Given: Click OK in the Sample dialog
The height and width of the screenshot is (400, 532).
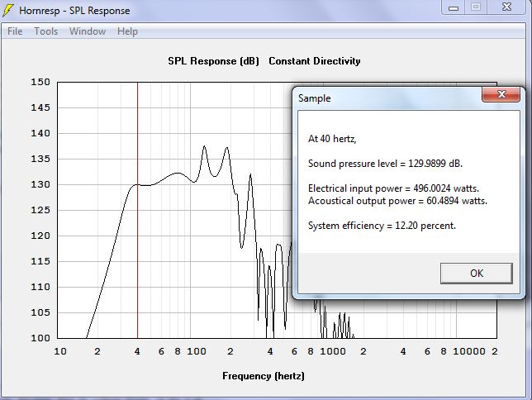Looking at the screenshot, I should pyautogui.click(x=477, y=274).
